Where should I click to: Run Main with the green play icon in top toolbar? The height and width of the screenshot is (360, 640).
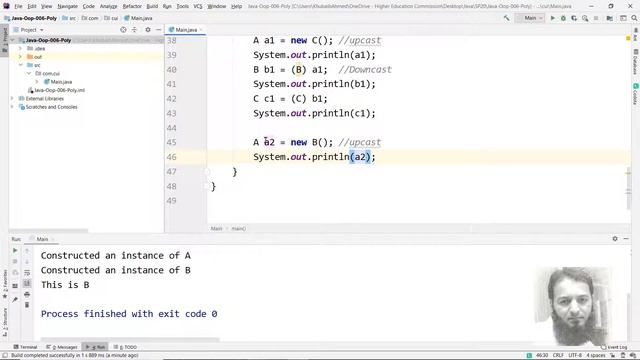pos(553,18)
